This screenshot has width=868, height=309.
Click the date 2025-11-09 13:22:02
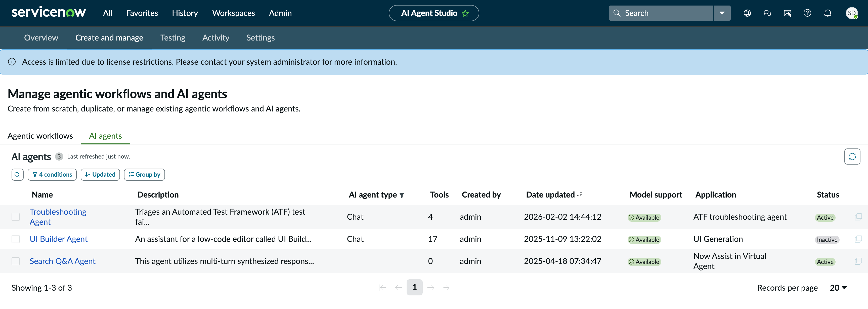pos(562,239)
